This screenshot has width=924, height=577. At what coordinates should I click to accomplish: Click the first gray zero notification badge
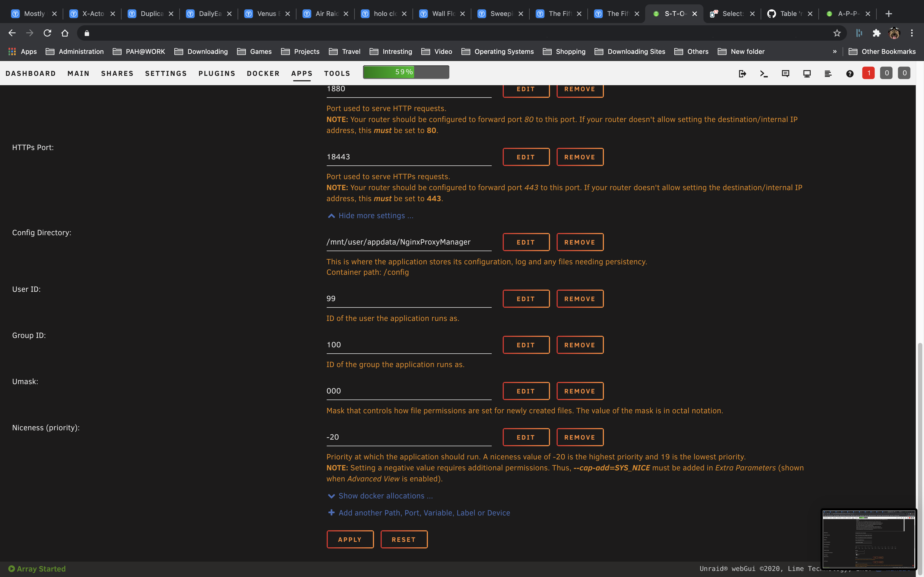tap(886, 73)
